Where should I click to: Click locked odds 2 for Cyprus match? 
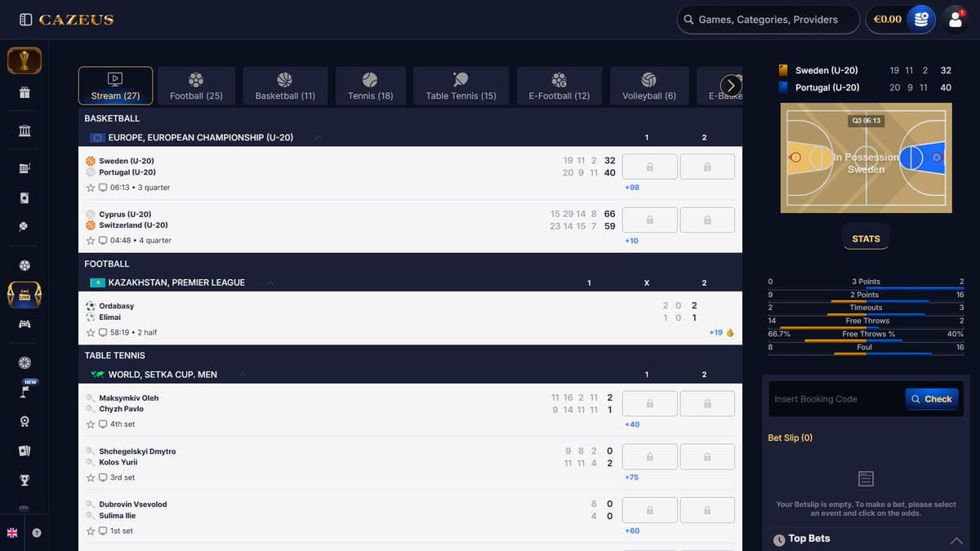[707, 220]
